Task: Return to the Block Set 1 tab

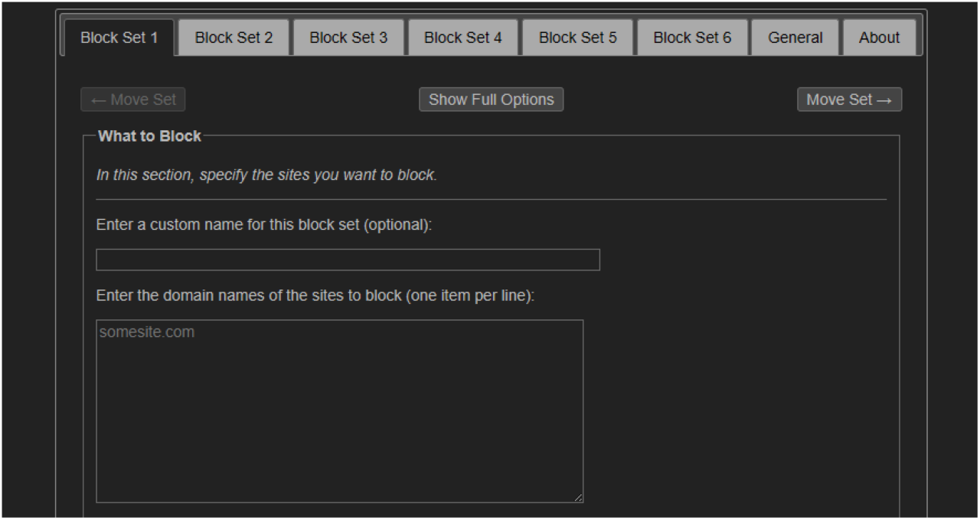Action: click(119, 37)
